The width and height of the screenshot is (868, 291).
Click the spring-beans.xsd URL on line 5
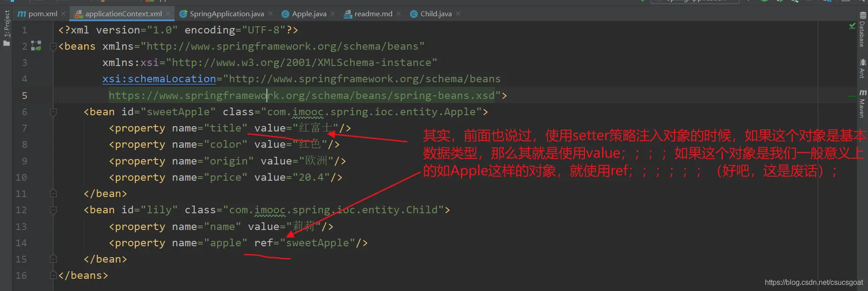click(302, 96)
